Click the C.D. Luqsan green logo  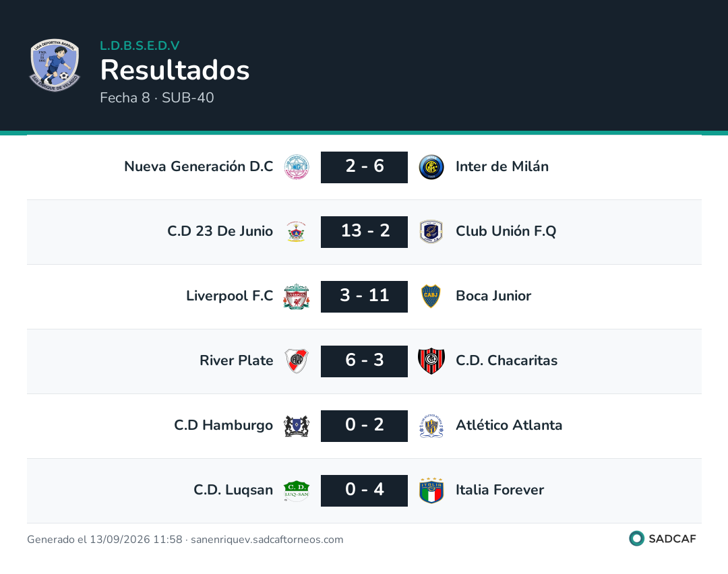coord(296,490)
